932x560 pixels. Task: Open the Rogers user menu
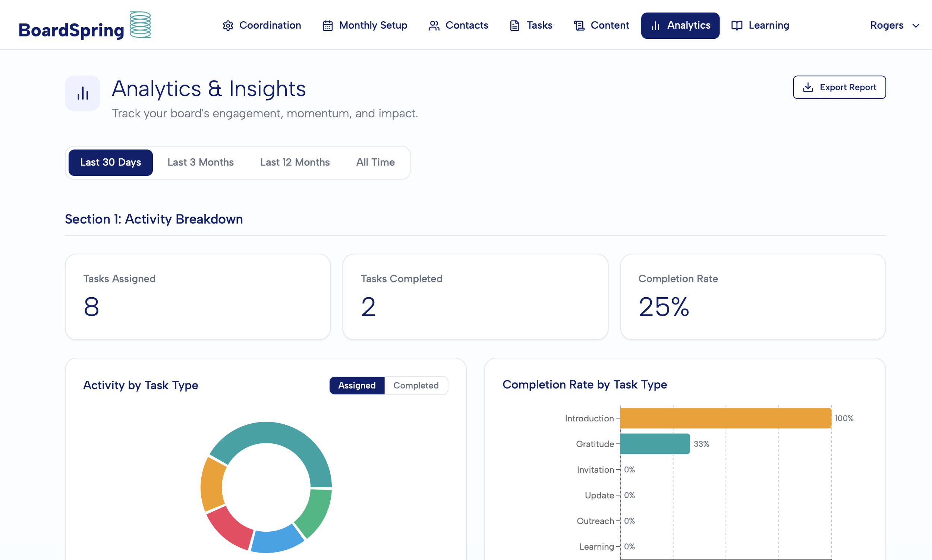(x=894, y=26)
